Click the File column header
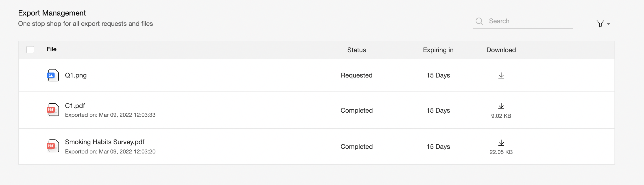The height and width of the screenshot is (185, 644). tap(52, 49)
